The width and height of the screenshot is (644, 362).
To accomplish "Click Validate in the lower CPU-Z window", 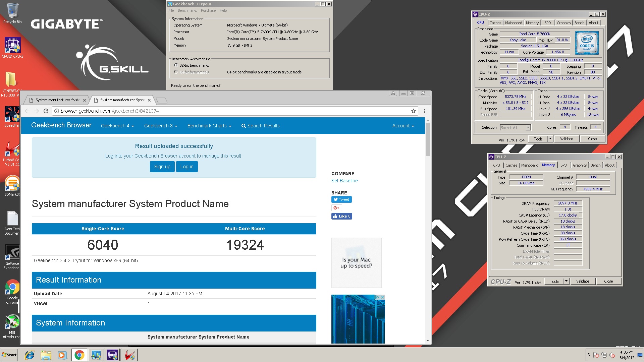I will (x=583, y=281).
